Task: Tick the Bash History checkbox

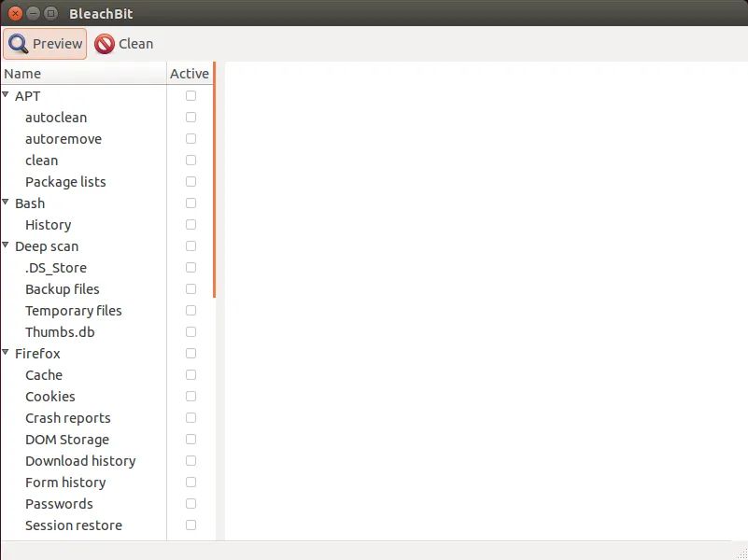Action: (191, 225)
